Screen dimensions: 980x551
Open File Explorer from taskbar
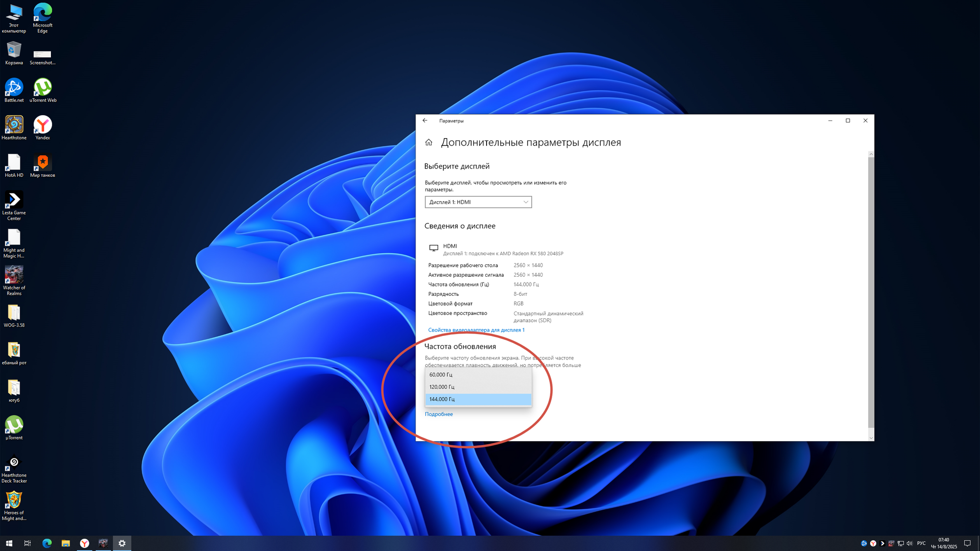tap(66, 543)
